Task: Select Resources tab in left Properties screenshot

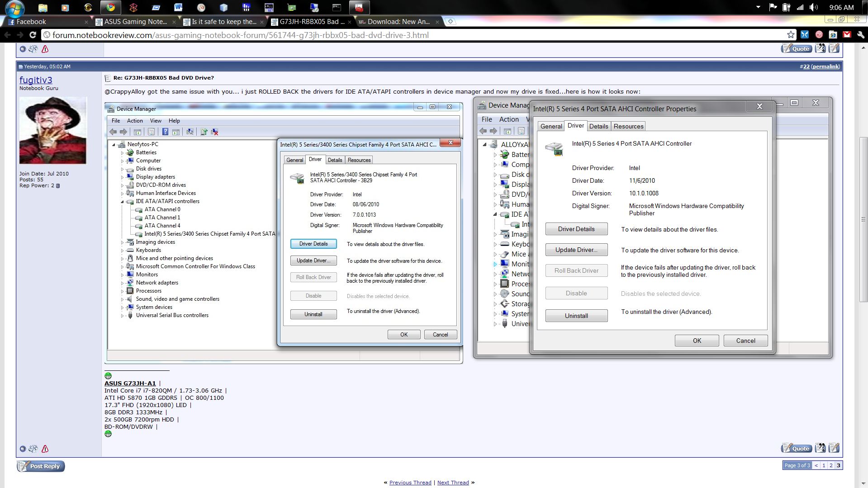Action: [359, 160]
